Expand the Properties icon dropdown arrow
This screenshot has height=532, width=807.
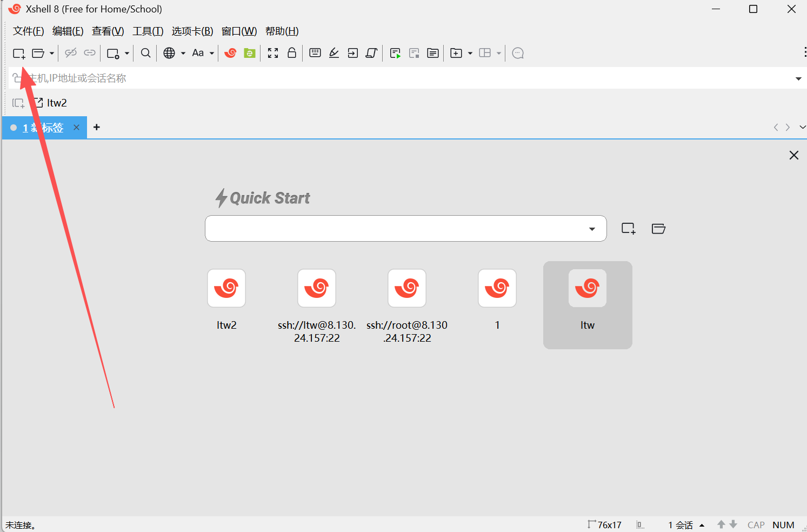point(127,53)
